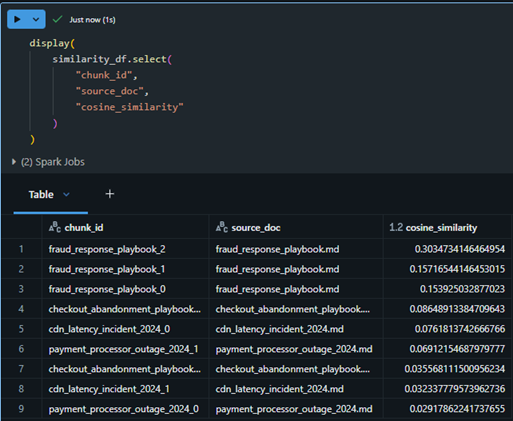Click the green success checkmark icon
This screenshot has height=421, width=513.
coord(57,19)
